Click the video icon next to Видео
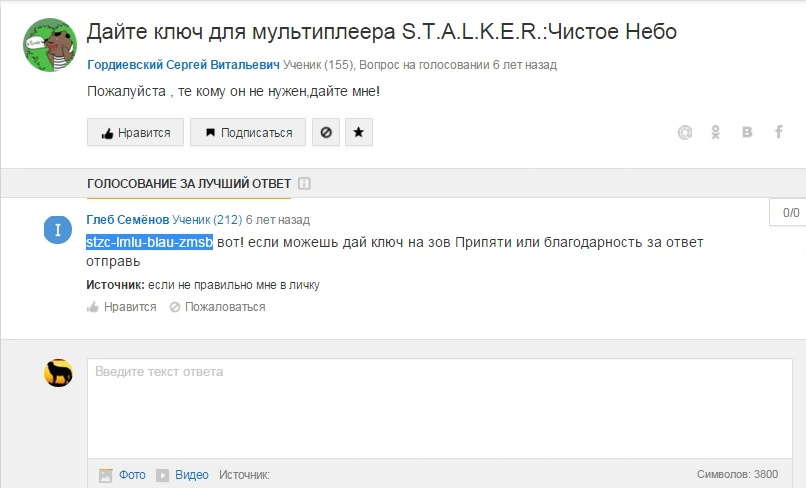The width and height of the screenshot is (806, 488). (x=162, y=475)
